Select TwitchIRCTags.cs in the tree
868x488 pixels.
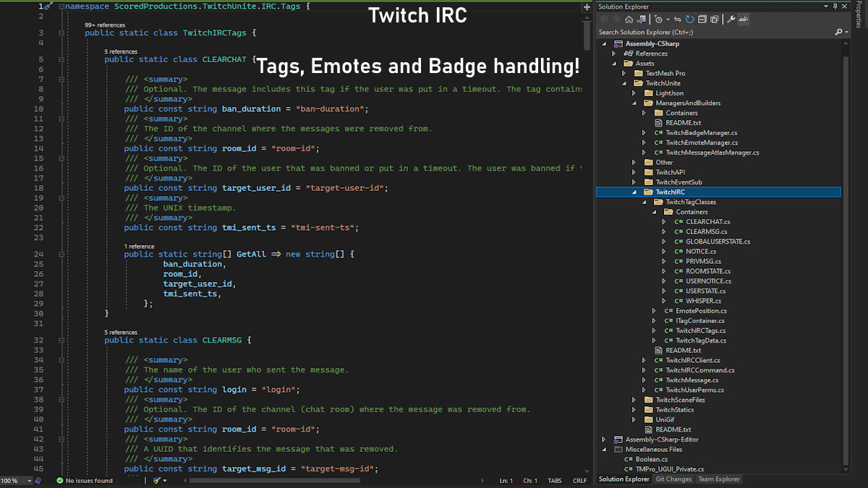pyautogui.click(x=701, y=330)
